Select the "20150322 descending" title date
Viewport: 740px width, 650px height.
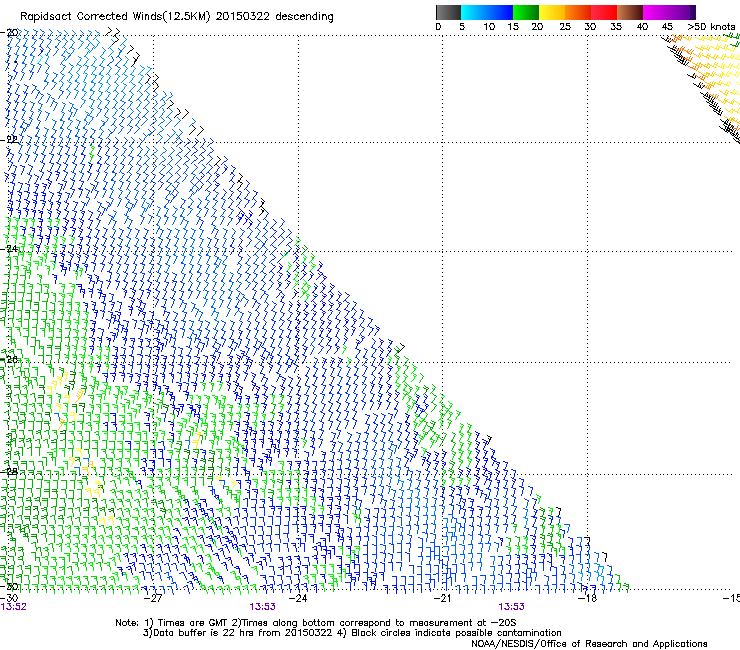275,17
